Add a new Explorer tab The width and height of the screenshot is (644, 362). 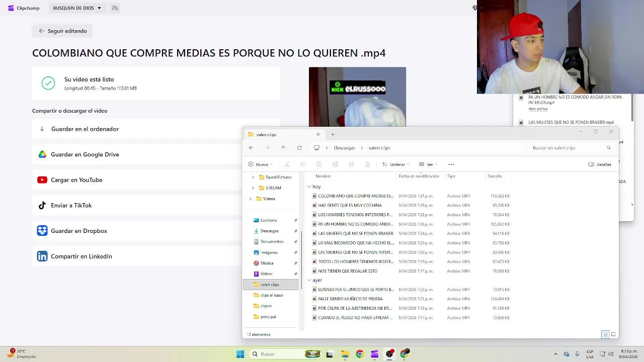pyautogui.click(x=333, y=134)
